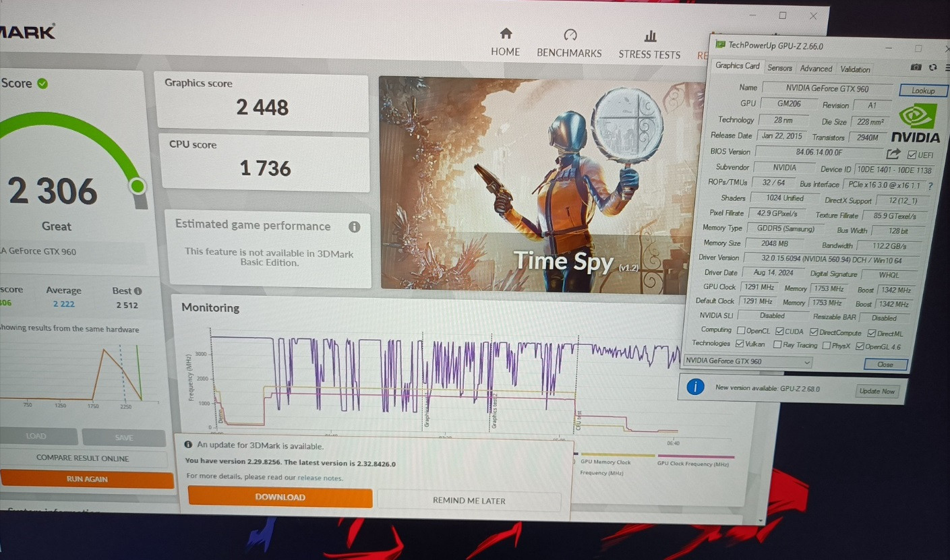Click the orange Download button
The image size is (950, 560).
tap(280, 497)
